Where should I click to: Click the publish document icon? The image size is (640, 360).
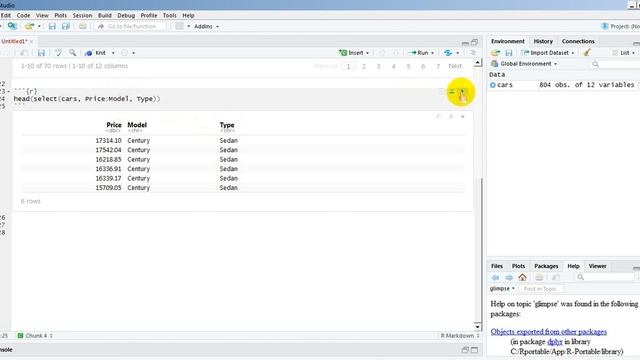(x=448, y=53)
